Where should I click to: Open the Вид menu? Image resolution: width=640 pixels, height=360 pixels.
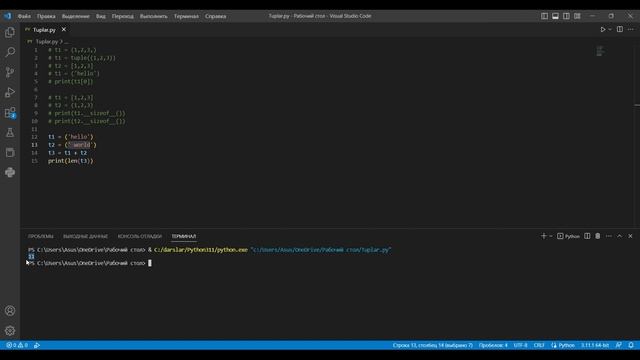100,16
